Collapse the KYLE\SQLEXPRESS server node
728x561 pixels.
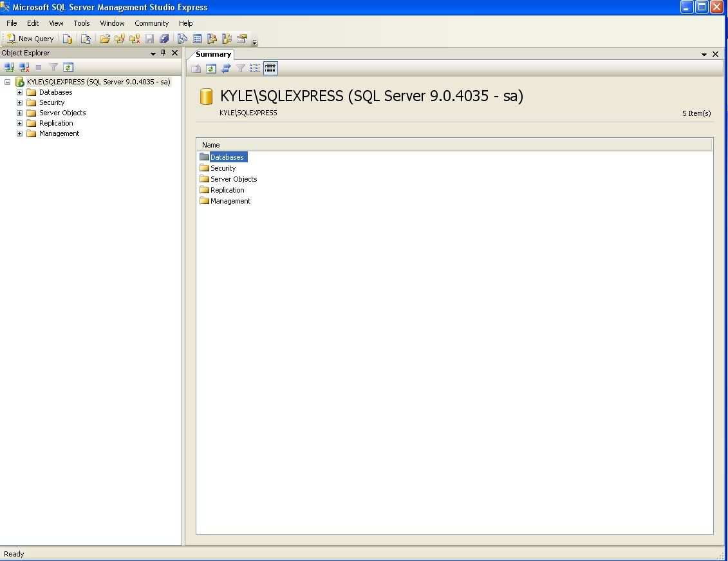pyautogui.click(x=7, y=82)
